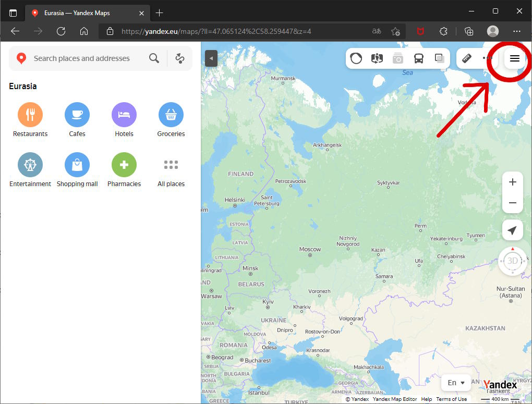
Task: Click the Yandex logo on map
Action: [500, 384]
